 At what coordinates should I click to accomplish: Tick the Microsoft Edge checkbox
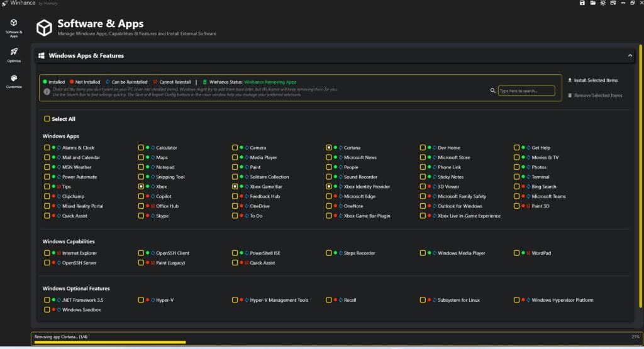(329, 196)
